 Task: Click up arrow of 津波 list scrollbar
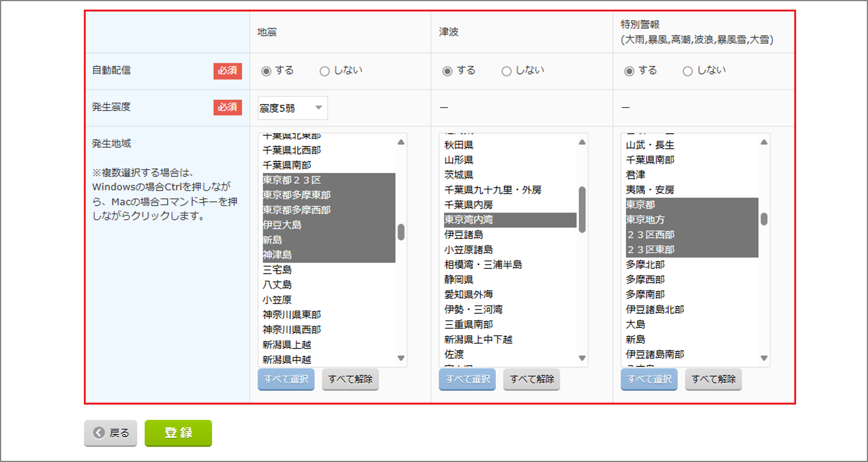pos(582,142)
